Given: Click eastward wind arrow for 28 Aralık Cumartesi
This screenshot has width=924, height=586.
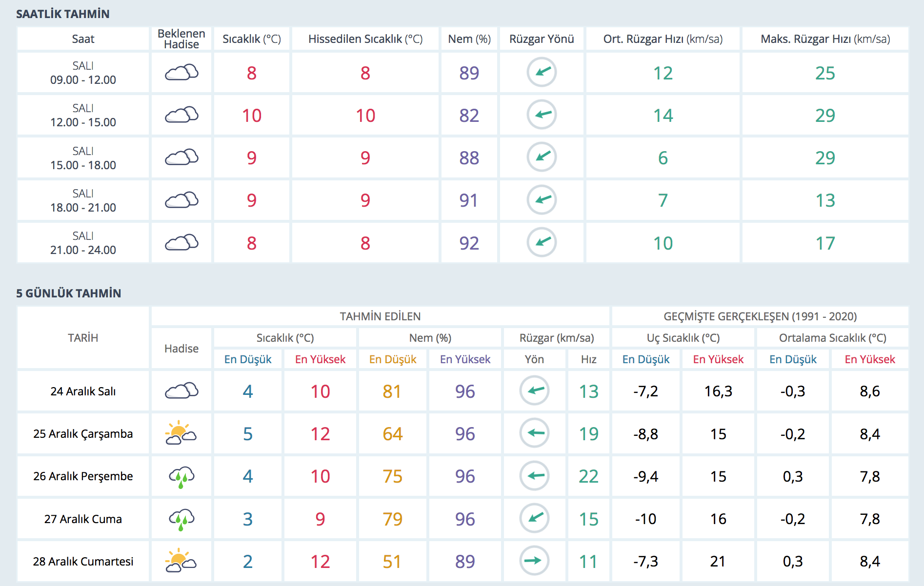Looking at the screenshot, I should click(x=534, y=561).
